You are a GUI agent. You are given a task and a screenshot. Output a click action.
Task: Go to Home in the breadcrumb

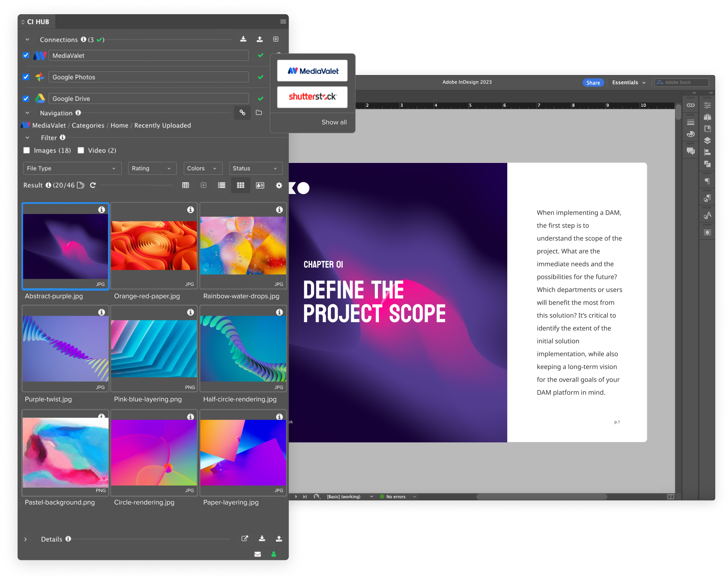pyautogui.click(x=119, y=125)
